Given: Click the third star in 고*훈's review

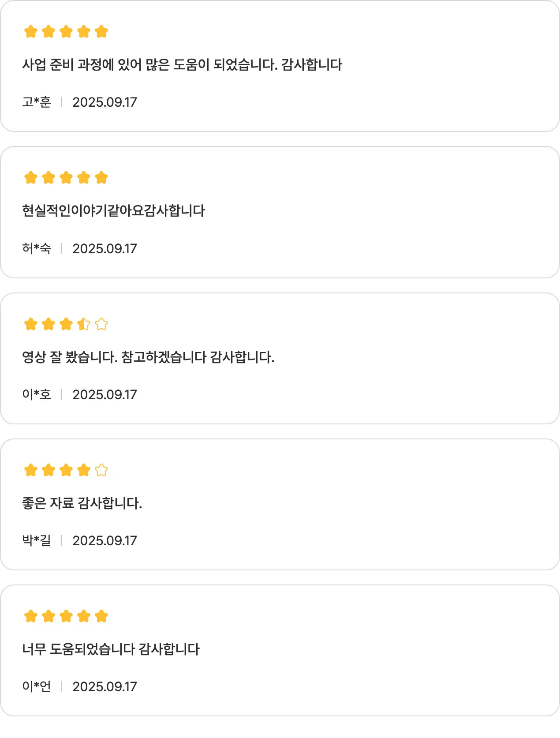Looking at the screenshot, I should 66,32.
